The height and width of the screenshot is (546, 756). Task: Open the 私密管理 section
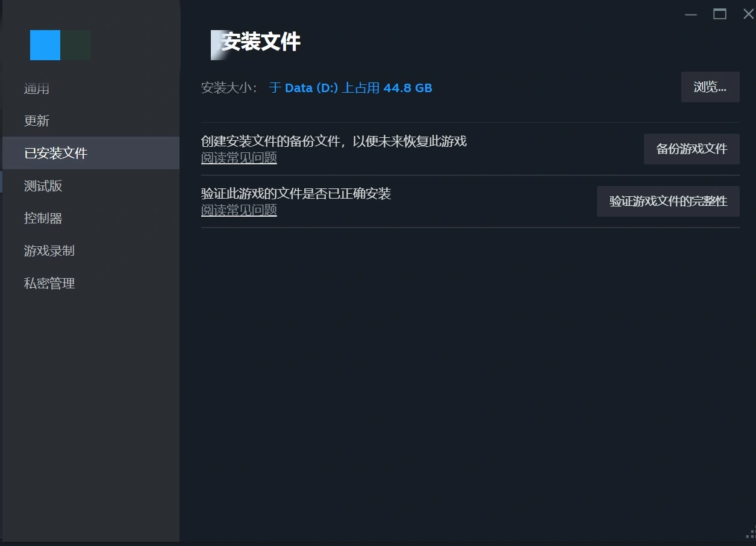coord(49,283)
